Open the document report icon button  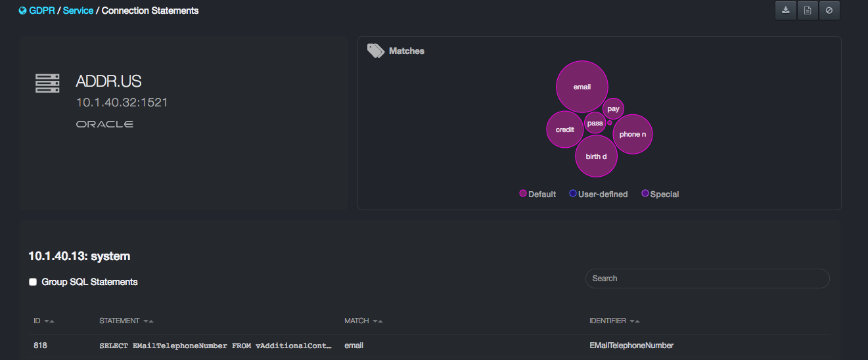pos(808,11)
